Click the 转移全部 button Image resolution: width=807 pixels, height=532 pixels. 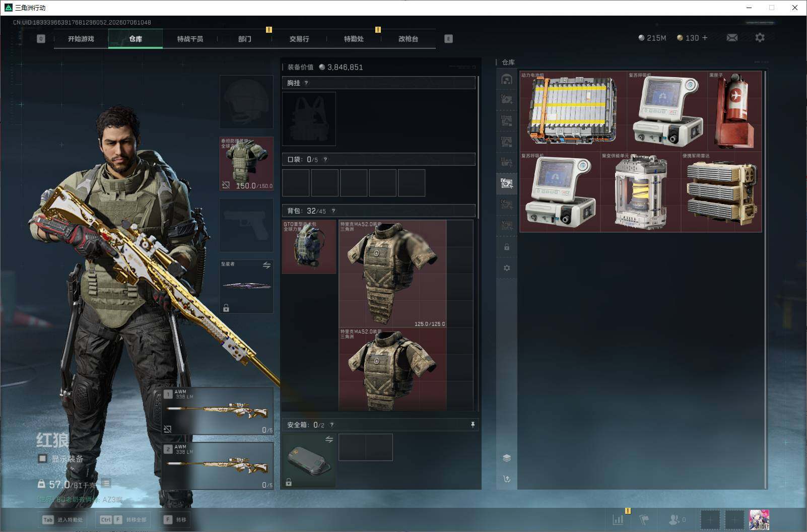point(123,520)
